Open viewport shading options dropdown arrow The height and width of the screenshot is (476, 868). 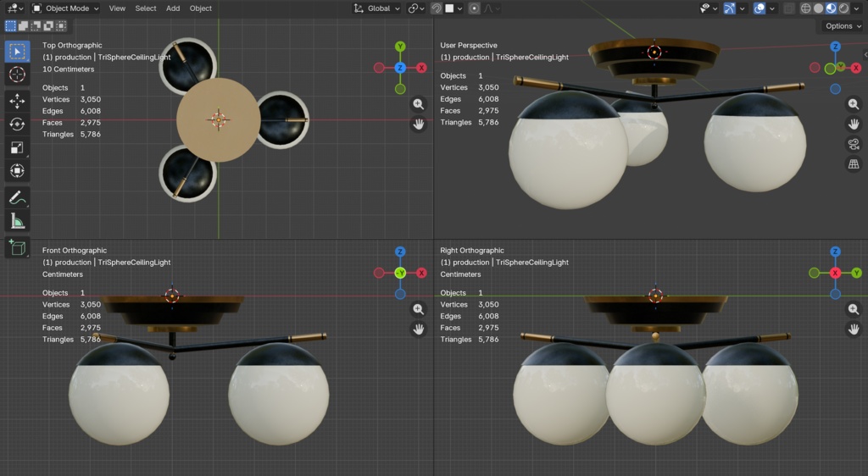[x=856, y=8]
